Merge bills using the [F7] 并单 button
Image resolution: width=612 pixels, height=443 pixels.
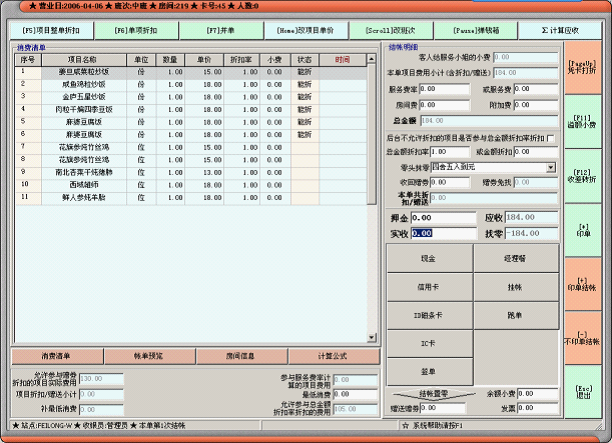pyautogui.click(x=221, y=30)
